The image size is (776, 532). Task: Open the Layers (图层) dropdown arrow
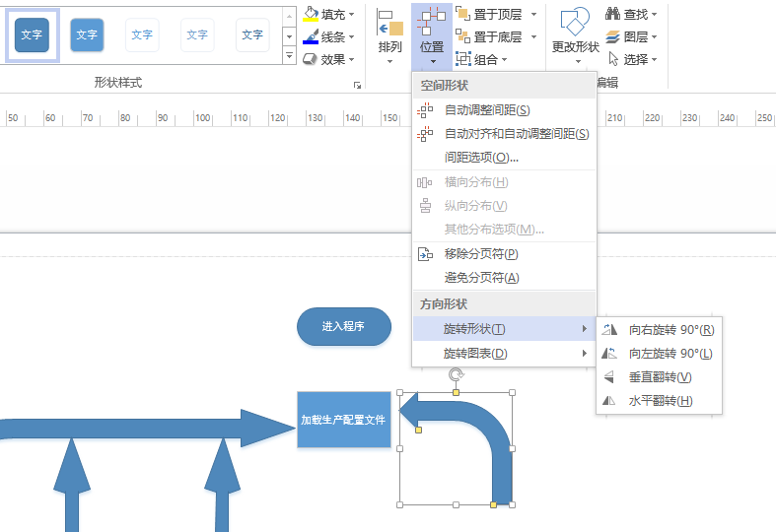[654, 37]
